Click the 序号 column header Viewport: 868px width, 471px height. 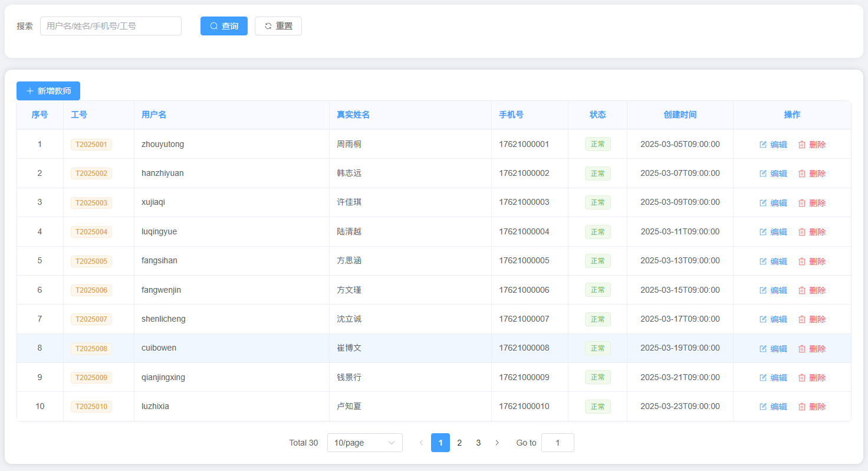pos(40,115)
